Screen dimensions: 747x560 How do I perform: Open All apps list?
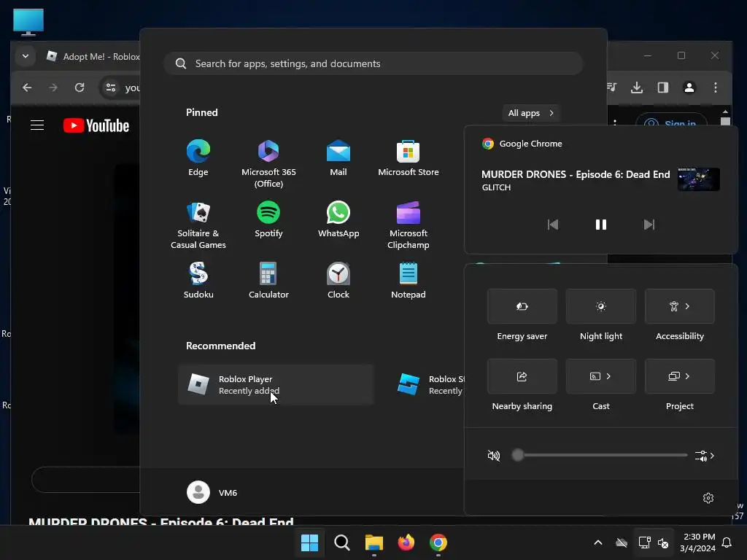tap(531, 113)
